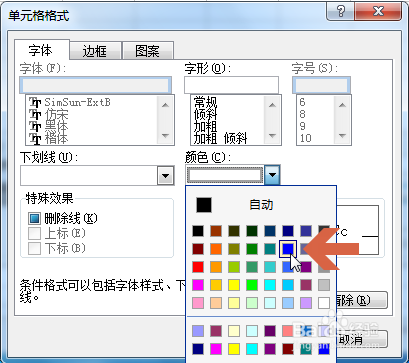The image size is (409, 363).
Task: Pick the indigo swatch in the top row
Action: 306,231
